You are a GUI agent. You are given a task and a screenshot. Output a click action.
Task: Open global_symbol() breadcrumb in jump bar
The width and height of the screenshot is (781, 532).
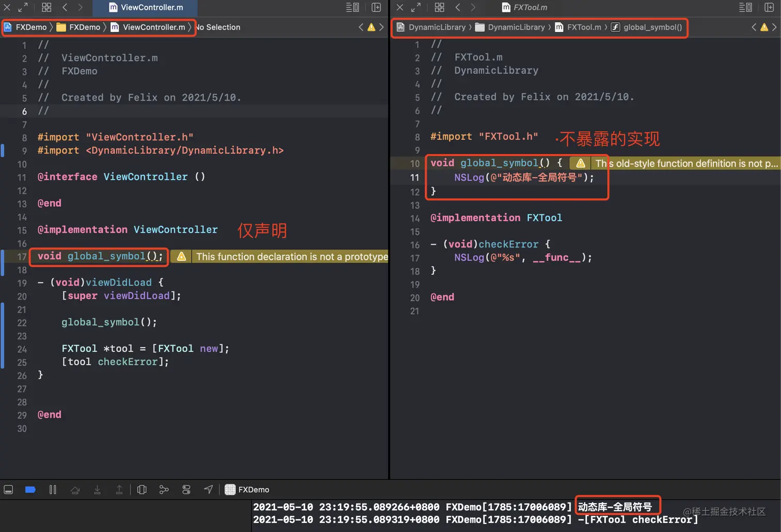(647, 27)
